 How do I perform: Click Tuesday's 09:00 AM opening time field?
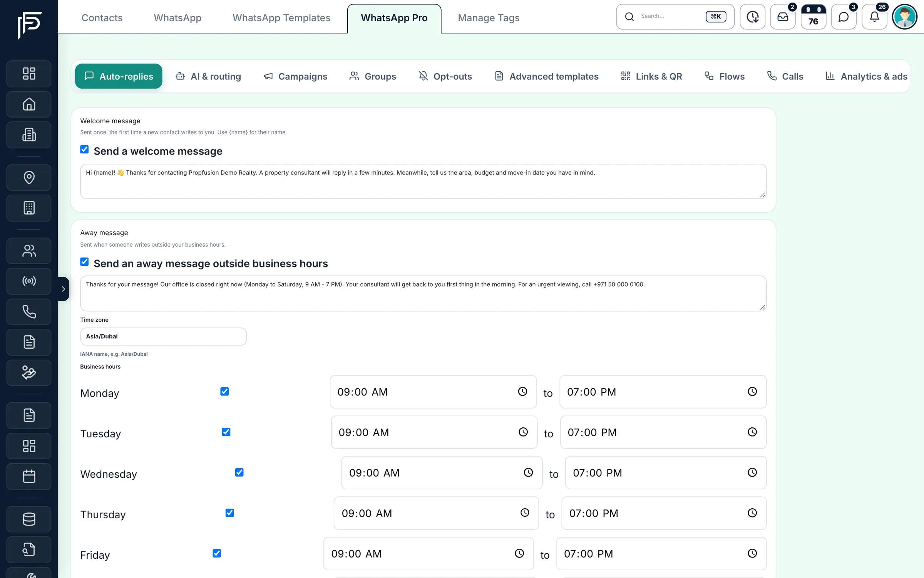point(434,432)
